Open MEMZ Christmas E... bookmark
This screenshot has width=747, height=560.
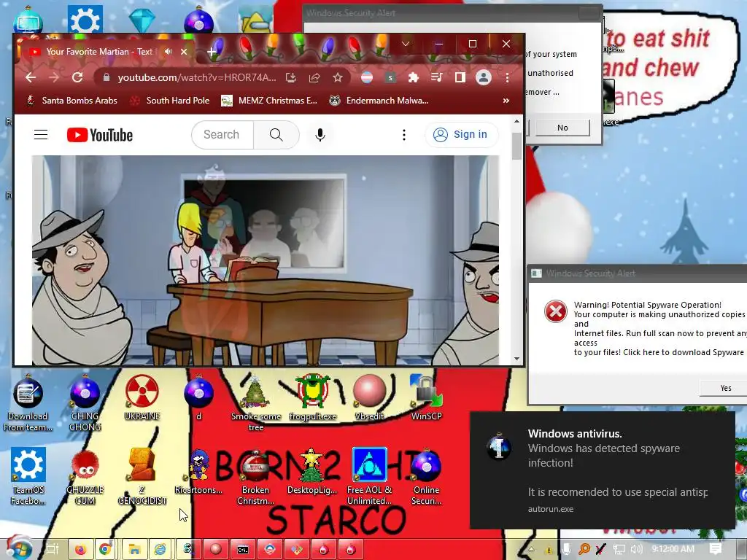(x=270, y=101)
